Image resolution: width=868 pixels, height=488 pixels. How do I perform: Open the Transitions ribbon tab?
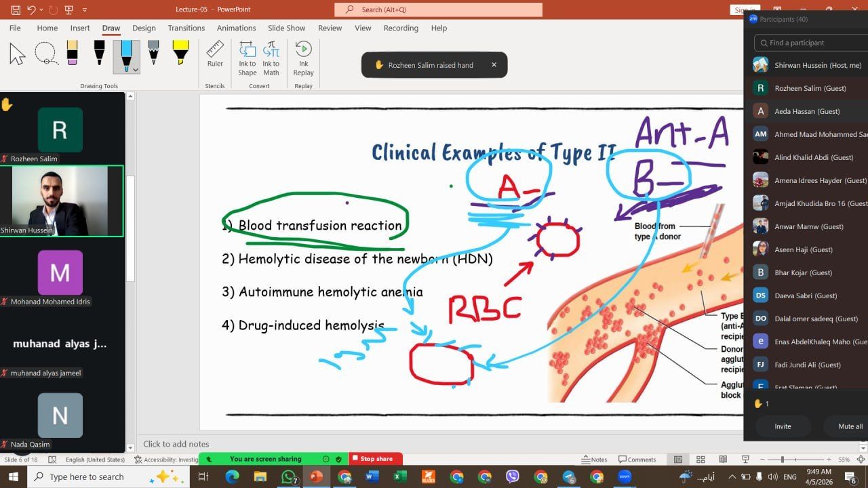click(x=186, y=28)
